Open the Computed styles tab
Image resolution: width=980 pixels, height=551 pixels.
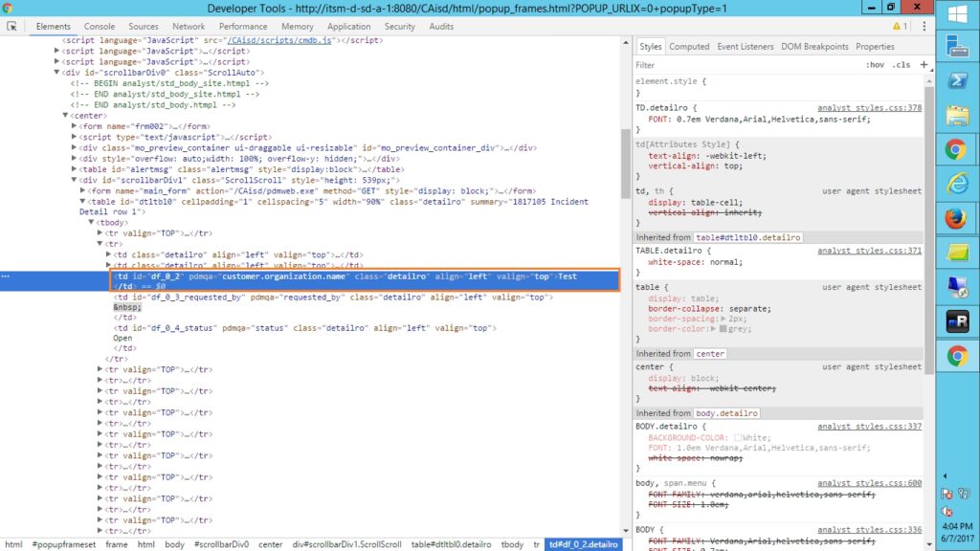pyautogui.click(x=689, y=46)
